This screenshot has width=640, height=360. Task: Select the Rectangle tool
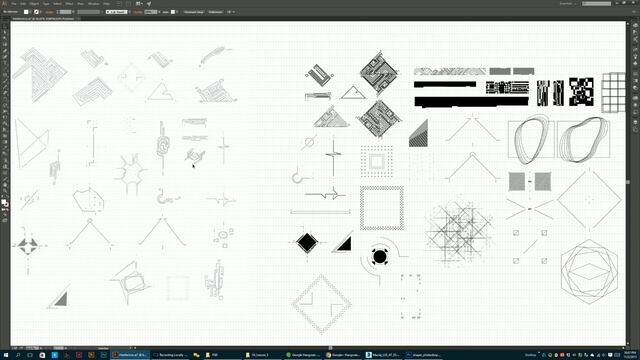5,76
